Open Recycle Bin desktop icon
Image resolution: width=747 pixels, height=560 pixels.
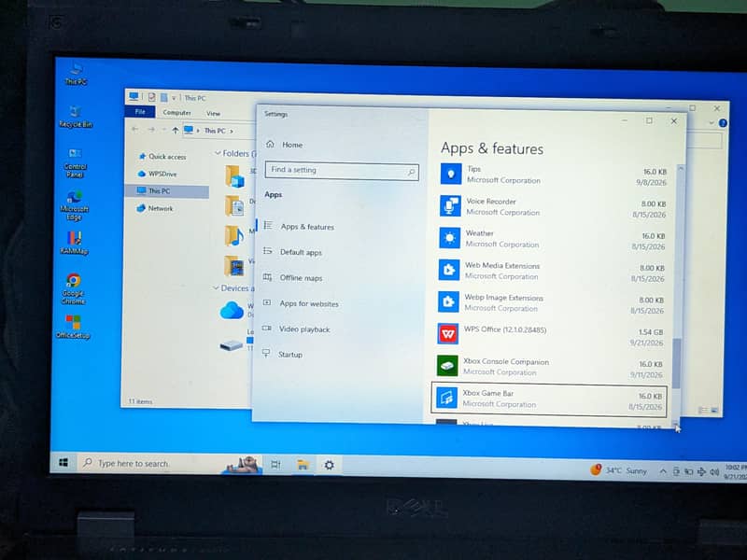pyautogui.click(x=76, y=116)
